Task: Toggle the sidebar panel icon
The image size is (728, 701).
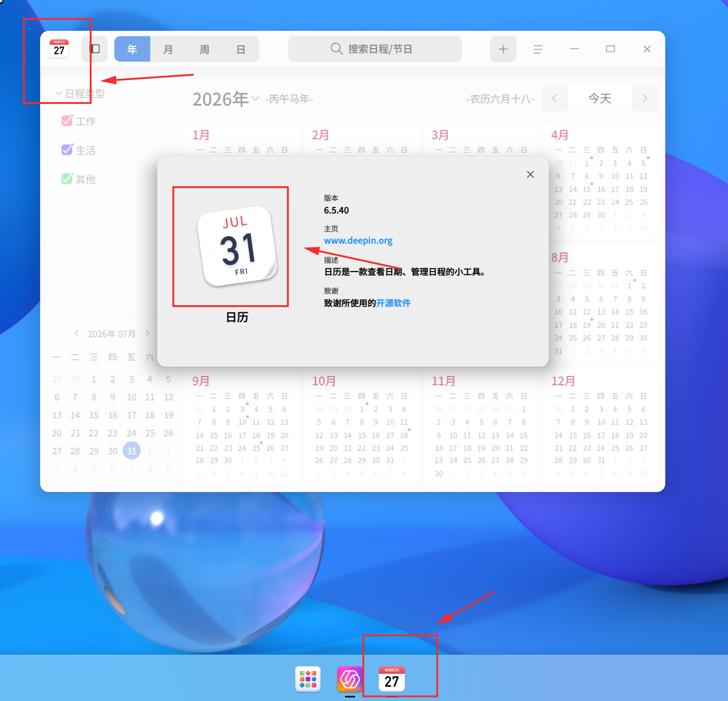Action: (x=95, y=49)
